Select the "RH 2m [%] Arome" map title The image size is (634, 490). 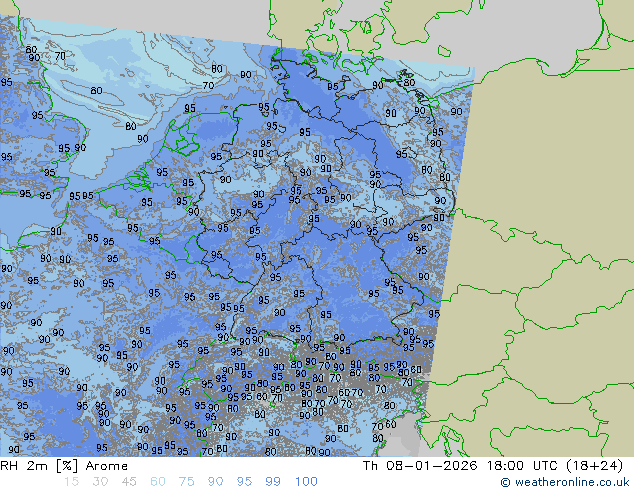[64, 466]
